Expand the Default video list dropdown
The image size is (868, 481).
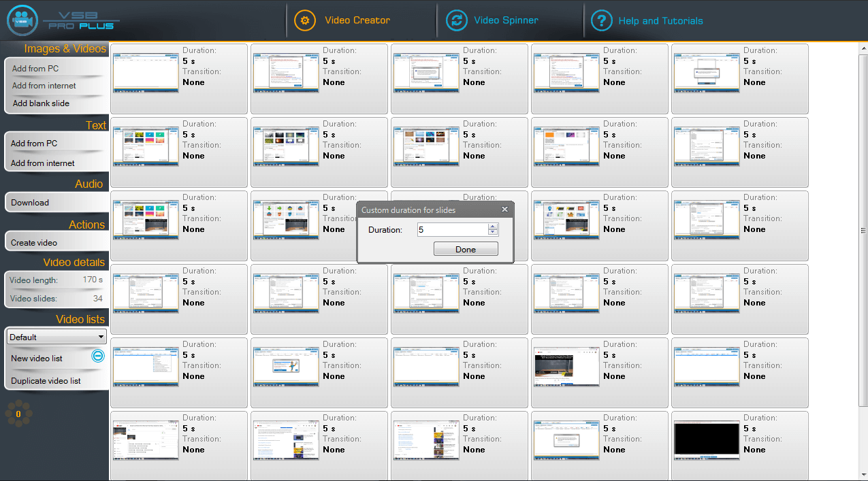point(56,337)
